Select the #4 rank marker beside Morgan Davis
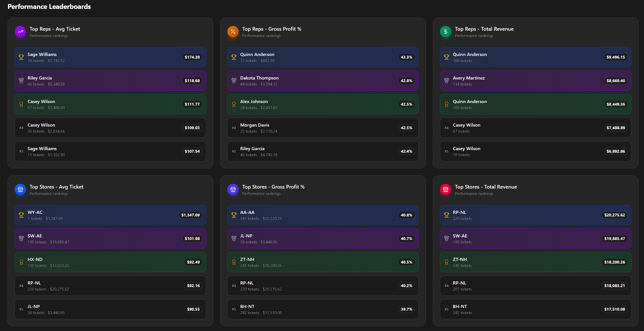This screenshot has height=331, width=644. 234,128
